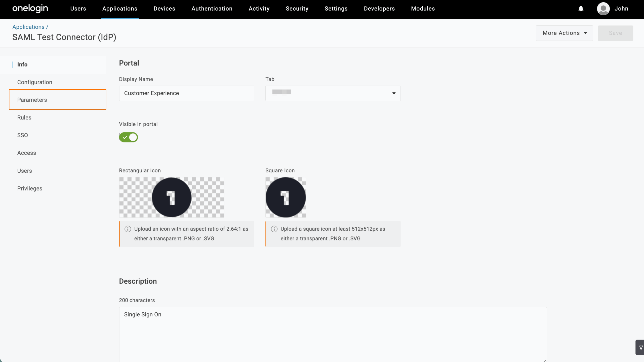This screenshot has width=644, height=362.
Task: Click the Save button
Action: (615, 33)
